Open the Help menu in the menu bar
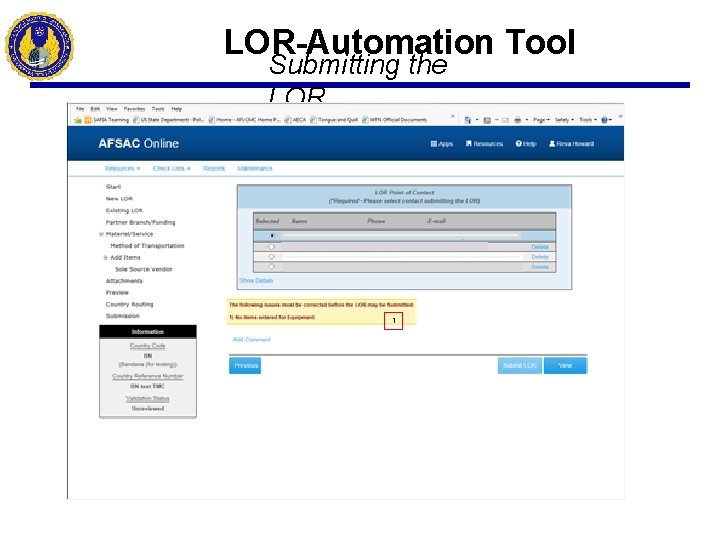Screen dimensions: 720x540 [x=177, y=109]
